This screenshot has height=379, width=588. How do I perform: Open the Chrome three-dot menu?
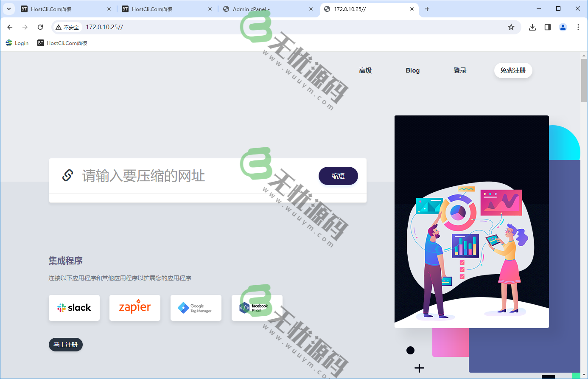point(578,27)
